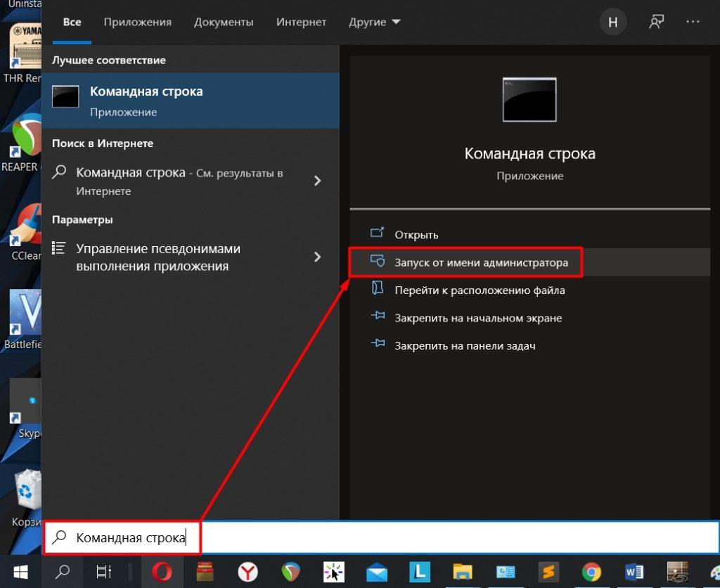Open the contact card app icon on taskbar
The height and width of the screenshot is (588, 720).
point(506,573)
